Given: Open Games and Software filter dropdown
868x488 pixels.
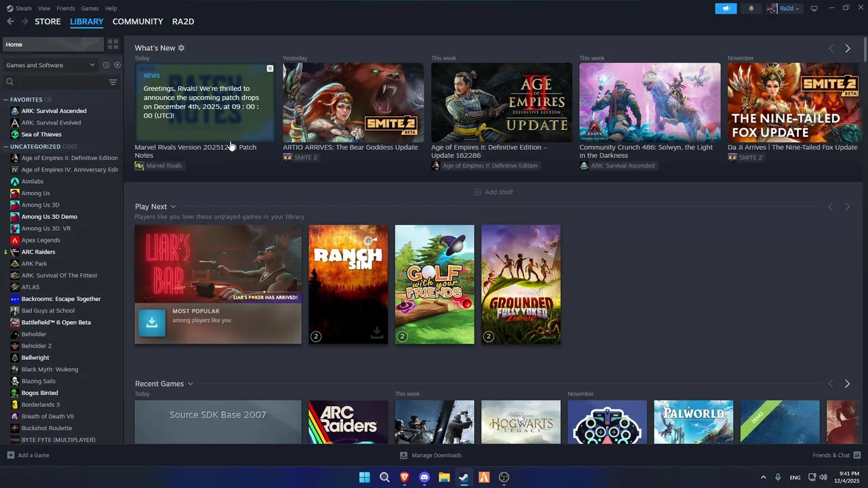Looking at the screenshot, I should coord(50,65).
